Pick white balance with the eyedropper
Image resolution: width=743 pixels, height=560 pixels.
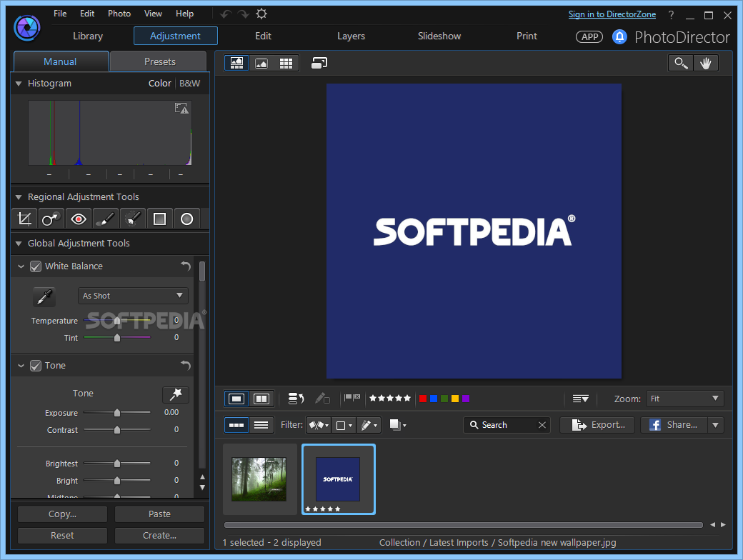(x=44, y=297)
